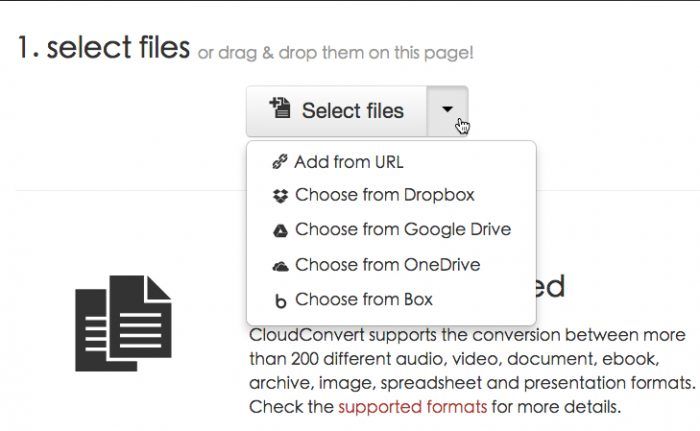700x431 pixels.
Task: Pick the Choose from OneDrive option
Action: click(387, 265)
